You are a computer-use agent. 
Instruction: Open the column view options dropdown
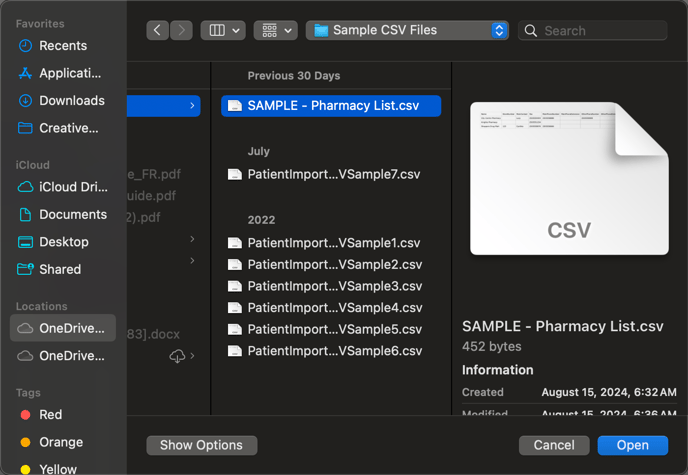[x=222, y=31]
